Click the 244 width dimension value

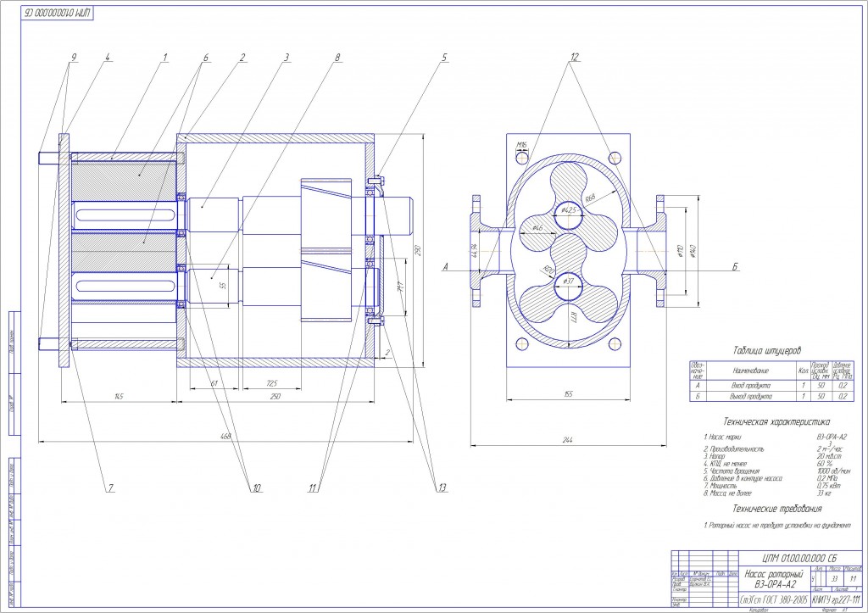coord(567,440)
